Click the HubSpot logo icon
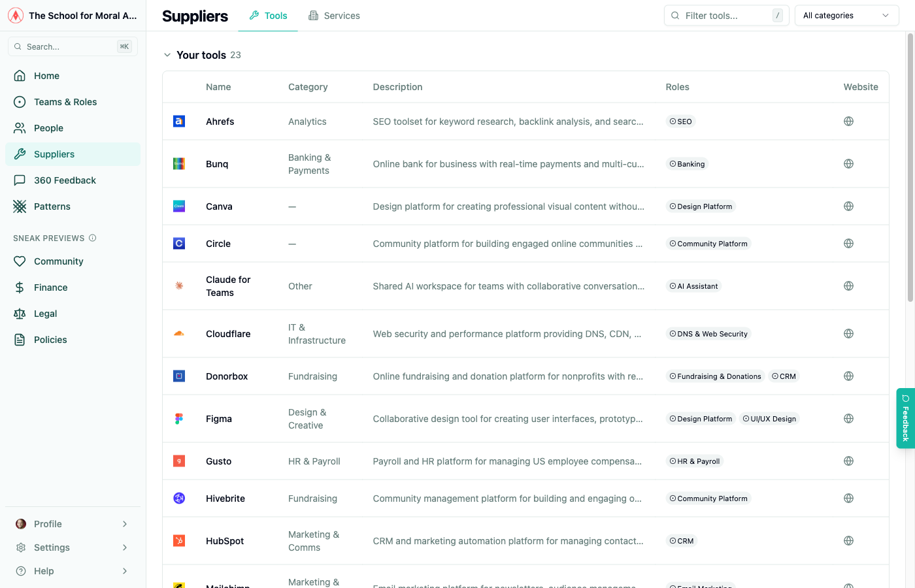Image resolution: width=915 pixels, height=588 pixels. [179, 541]
